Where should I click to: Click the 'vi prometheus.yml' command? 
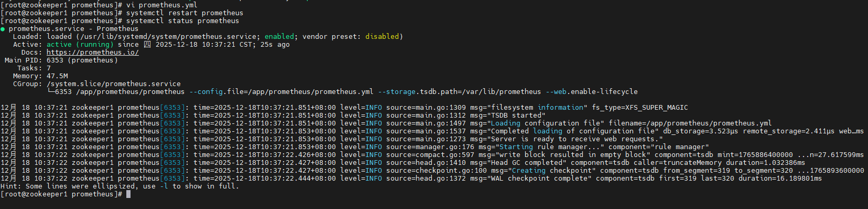click(x=161, y=5)
